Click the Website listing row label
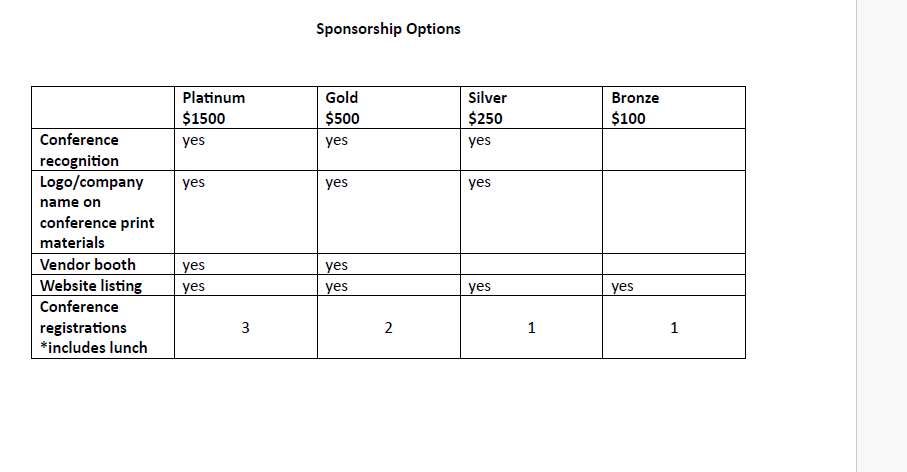The image size is (907, 472). 103,285
